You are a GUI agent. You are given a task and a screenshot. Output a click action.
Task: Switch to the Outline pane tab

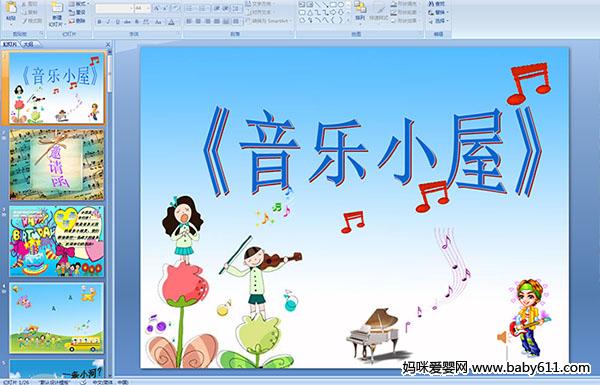pyautogui.click(x=28, y=44)
